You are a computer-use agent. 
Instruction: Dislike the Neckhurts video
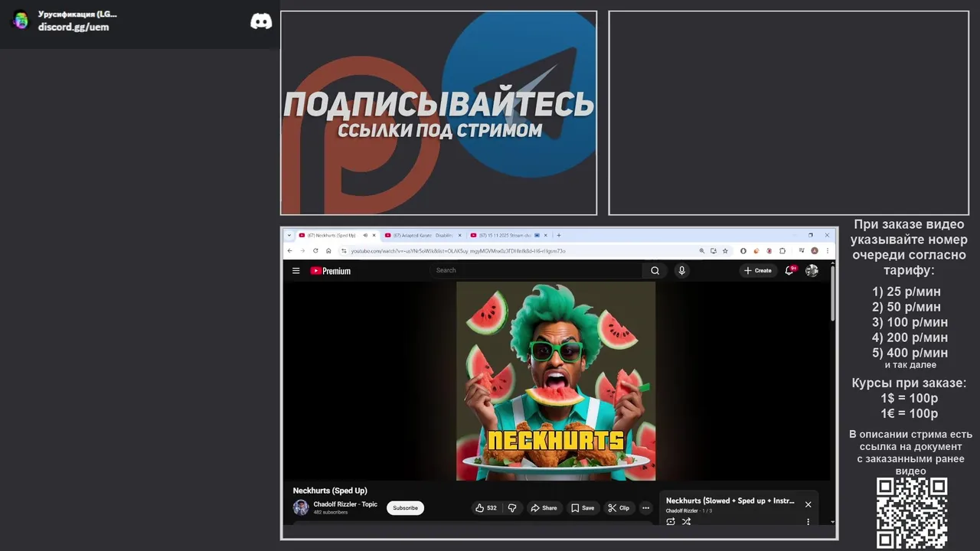512,508
